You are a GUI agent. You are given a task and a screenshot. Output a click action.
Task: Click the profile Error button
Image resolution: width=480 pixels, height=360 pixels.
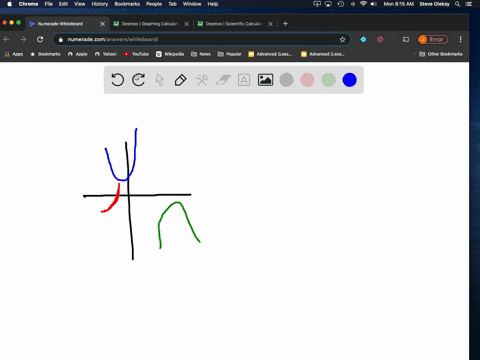[433, 39]
